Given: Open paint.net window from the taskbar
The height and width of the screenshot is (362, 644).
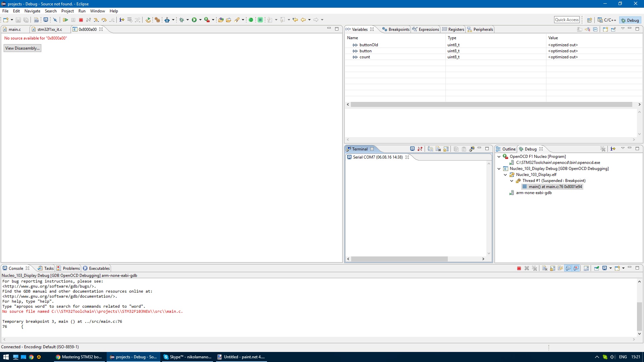Looking at the screenshot, I should (241, 357).
